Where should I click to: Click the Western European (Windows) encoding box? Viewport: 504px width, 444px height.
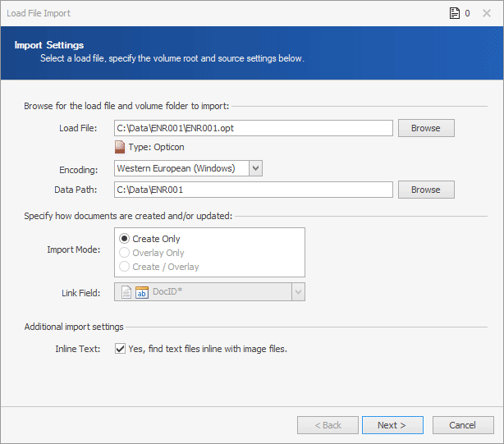[x=181, y=168]
